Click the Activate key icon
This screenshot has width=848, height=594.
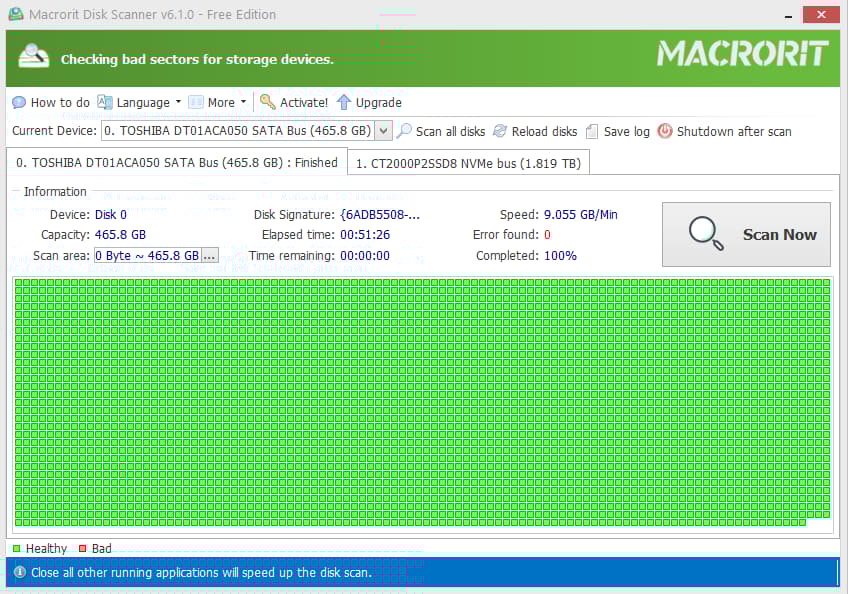[266, 102]
